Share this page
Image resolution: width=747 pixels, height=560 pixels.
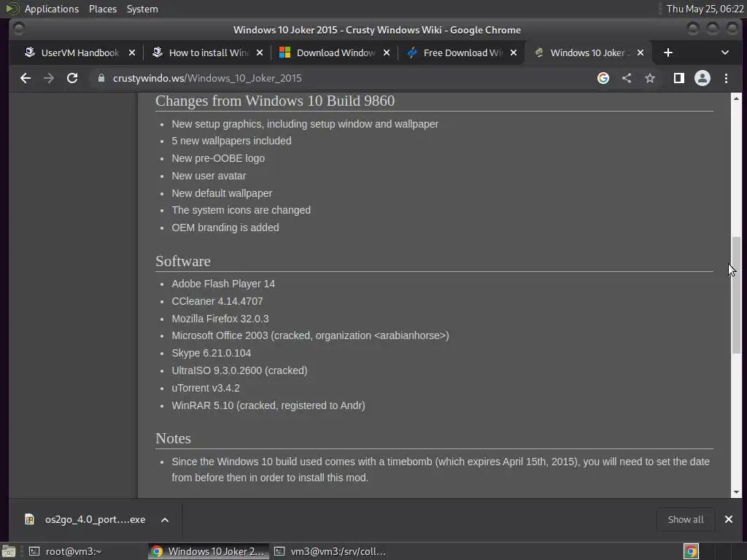pos(627,78)
